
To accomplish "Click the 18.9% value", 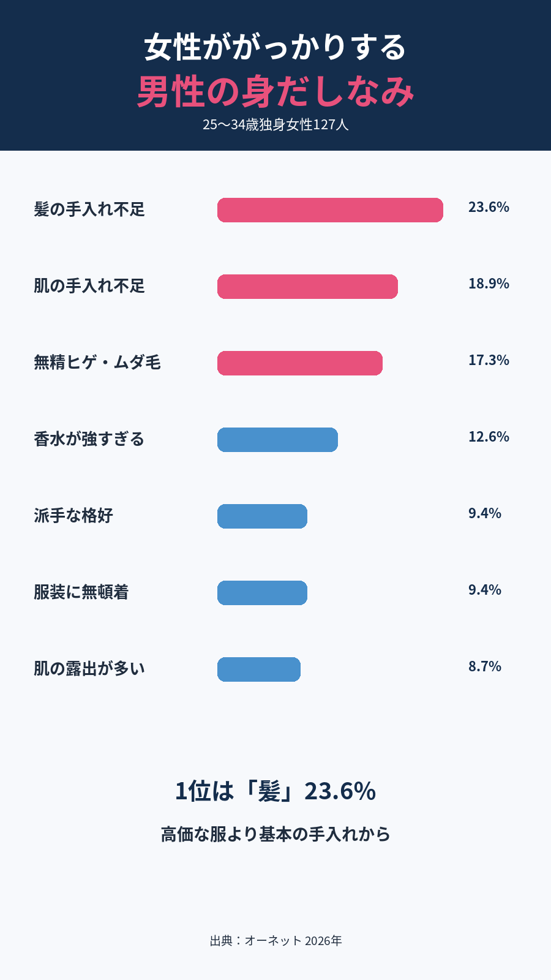I will pyautogui.click(x=489, y=284).
